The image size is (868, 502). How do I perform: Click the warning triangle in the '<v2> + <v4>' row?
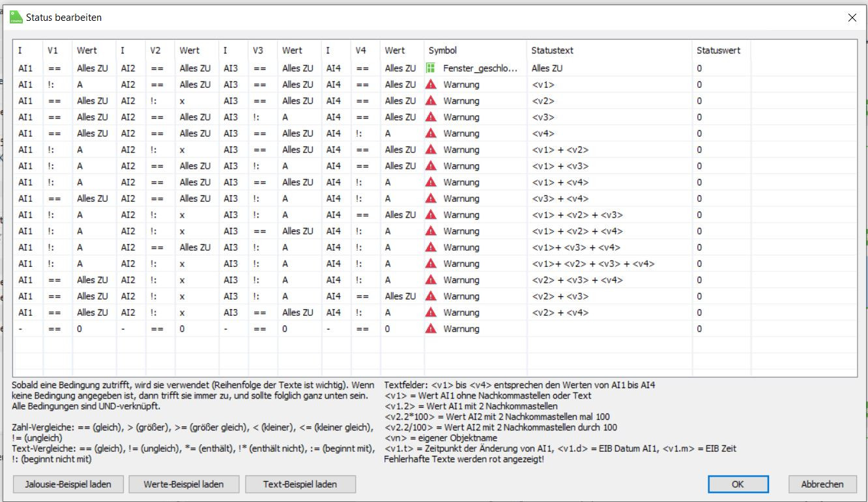pos(431,312)
